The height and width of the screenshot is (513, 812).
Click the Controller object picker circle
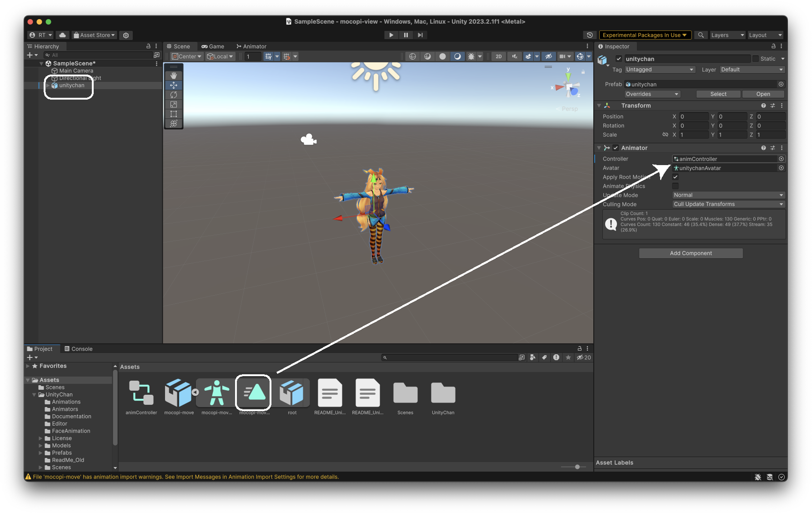point(781,159)
